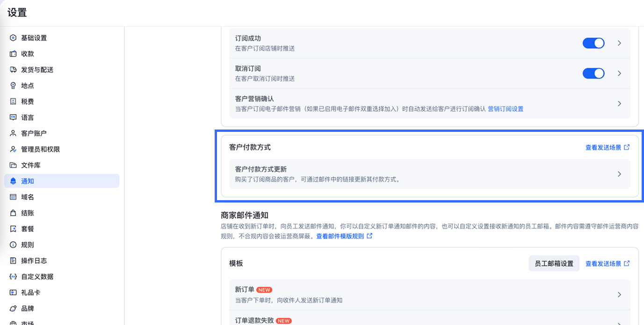Image resolution: width=644 pixels, height=325 pixels.
Task: Turn off the 取消订阅 notification switch
Action: tap(593, 73)
